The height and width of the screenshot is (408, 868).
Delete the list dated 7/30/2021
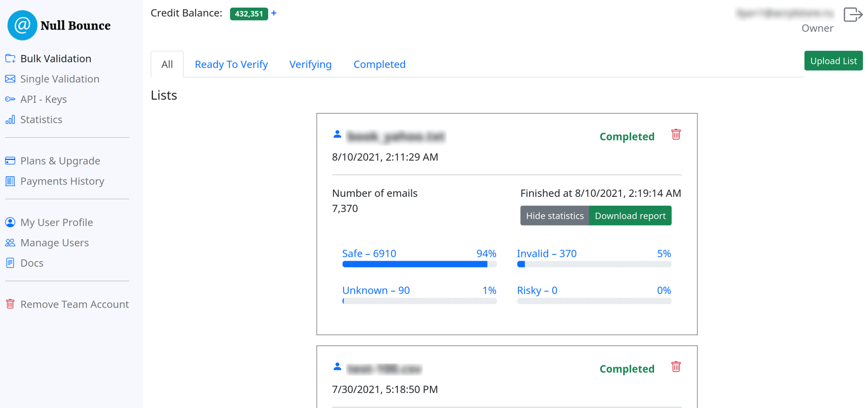676,367
